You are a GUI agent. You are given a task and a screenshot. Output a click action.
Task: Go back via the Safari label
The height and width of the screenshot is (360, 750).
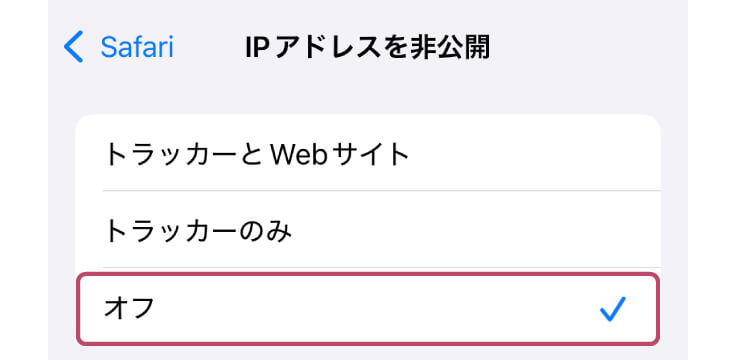137,47
